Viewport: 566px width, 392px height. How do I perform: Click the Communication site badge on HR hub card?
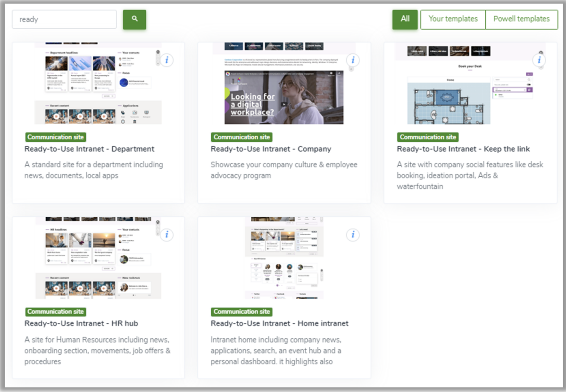[x=56, y=311]
